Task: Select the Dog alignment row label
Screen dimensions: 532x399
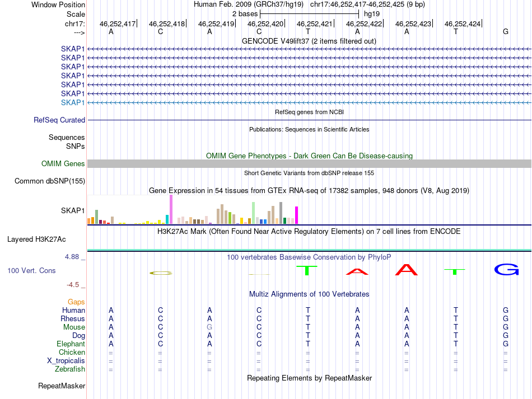Action: tap(78, 336)
